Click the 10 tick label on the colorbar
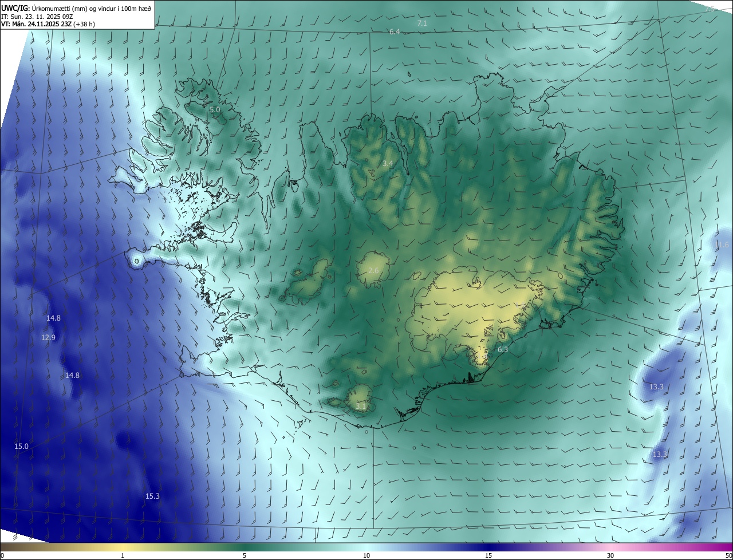733x560 pixels. 366,555
